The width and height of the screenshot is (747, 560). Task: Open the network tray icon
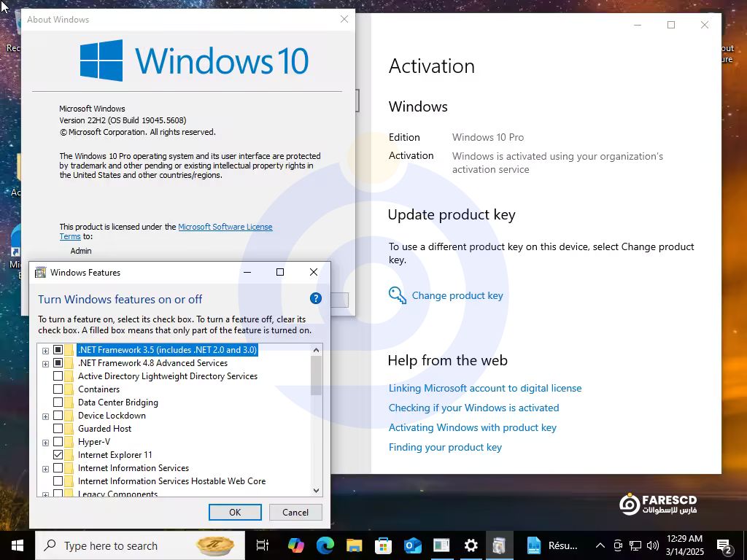tap(635, 545)
